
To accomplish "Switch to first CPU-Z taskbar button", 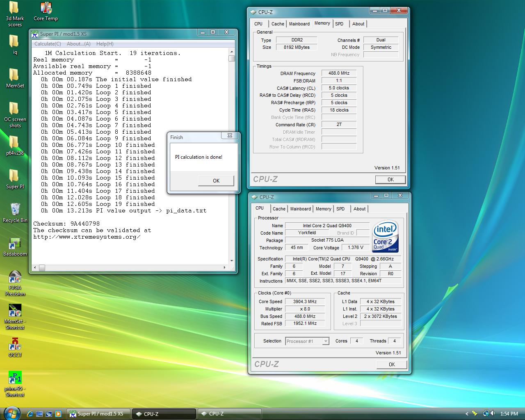I will pos(164,414).
